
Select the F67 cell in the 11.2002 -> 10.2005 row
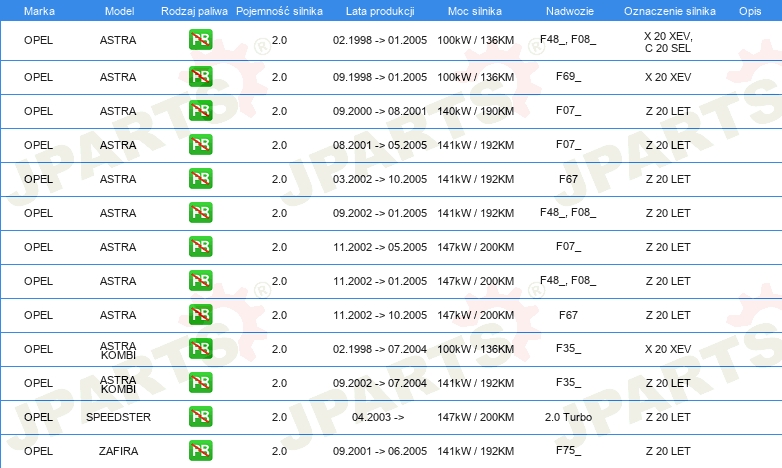[568, 315]
